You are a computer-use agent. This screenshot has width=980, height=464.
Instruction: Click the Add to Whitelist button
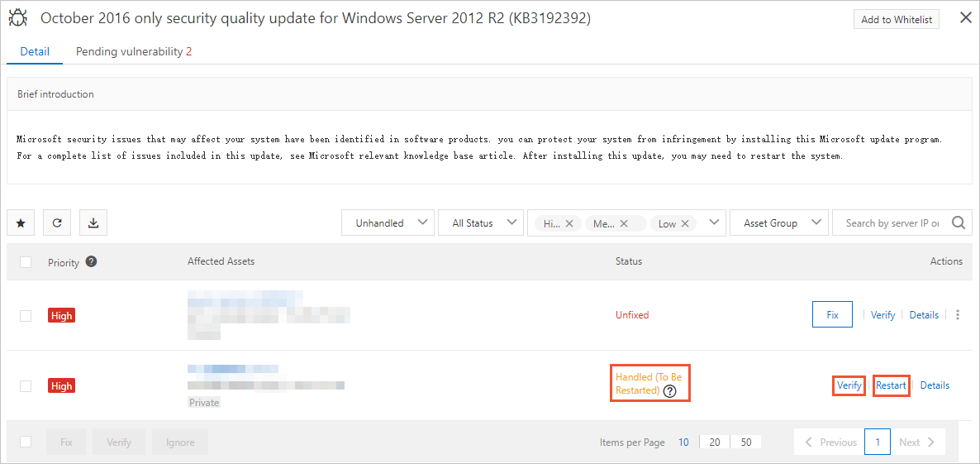tap(897, 19)
